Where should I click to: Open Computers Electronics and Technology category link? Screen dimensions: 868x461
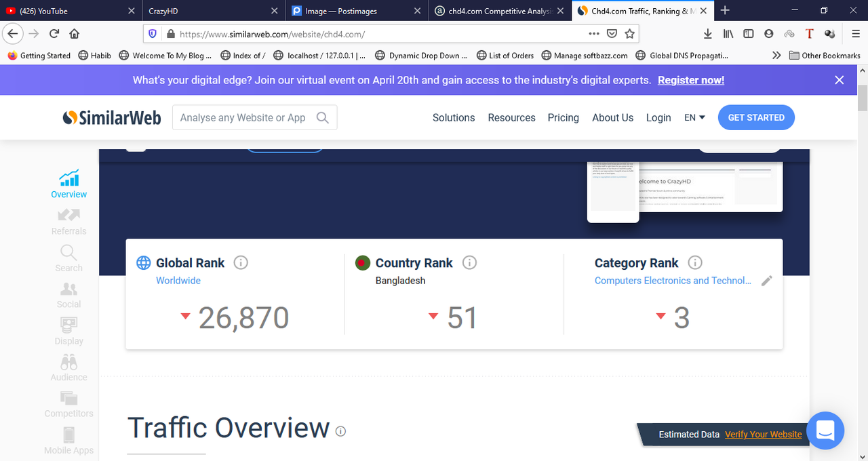click(x=673, y=281)
